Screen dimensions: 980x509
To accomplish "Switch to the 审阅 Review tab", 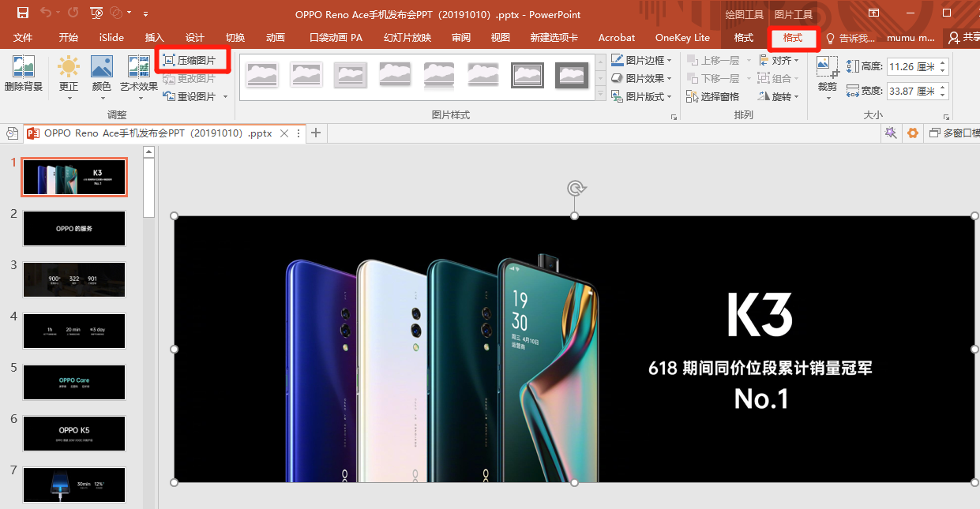I will tap(461, 37).
